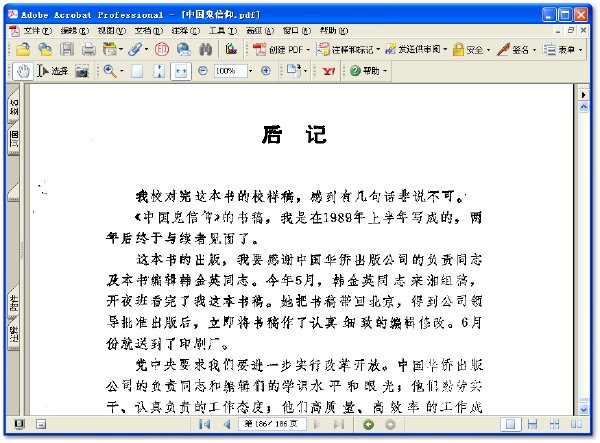Click the red seal stamp icon
The height and width of the screenshot is (443, 600).
(162, 49)
